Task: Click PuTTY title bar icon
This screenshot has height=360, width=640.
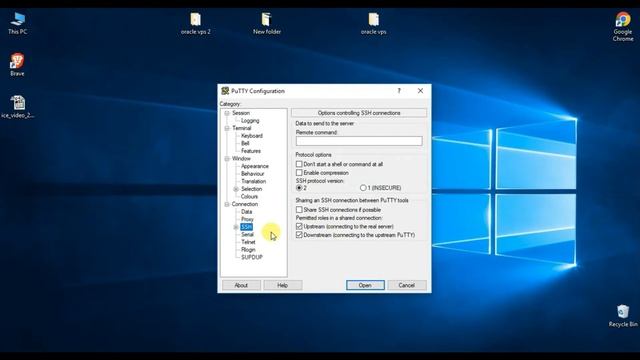Action: pyautogui.click(x=225, y=91)
